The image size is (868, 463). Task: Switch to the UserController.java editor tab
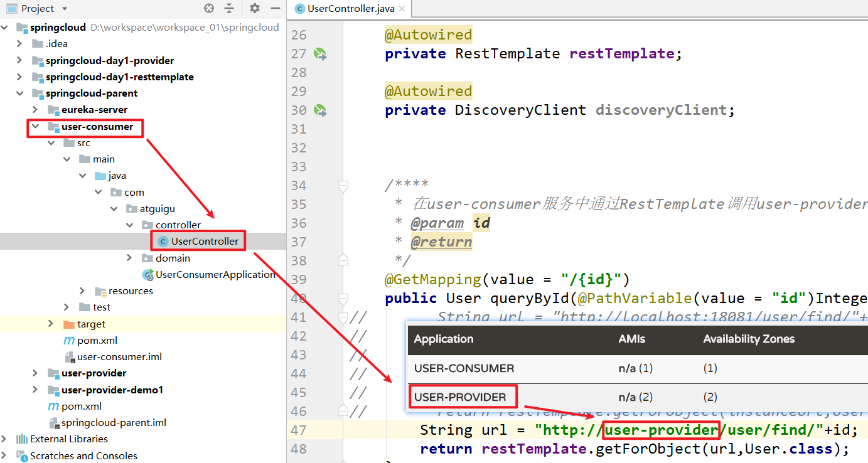(350, 9)
